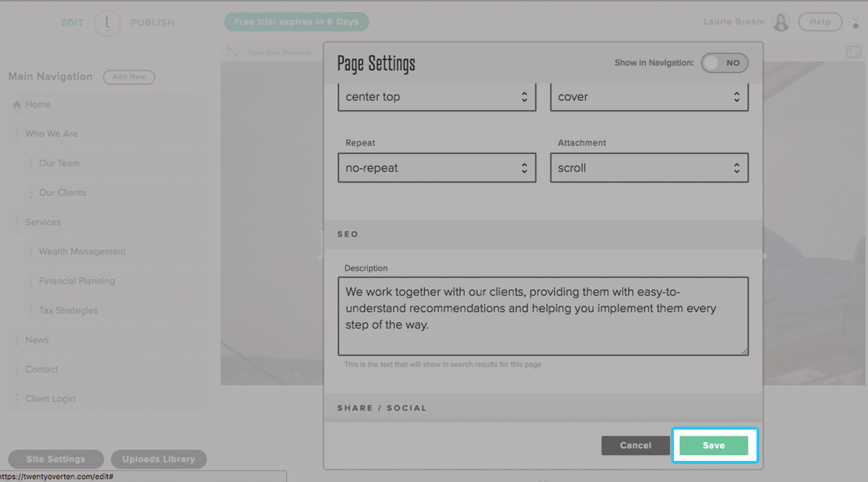Expand the no-repeat Repeat dropdown
This screenshot has height=482, width=868.
click(436, 168)
